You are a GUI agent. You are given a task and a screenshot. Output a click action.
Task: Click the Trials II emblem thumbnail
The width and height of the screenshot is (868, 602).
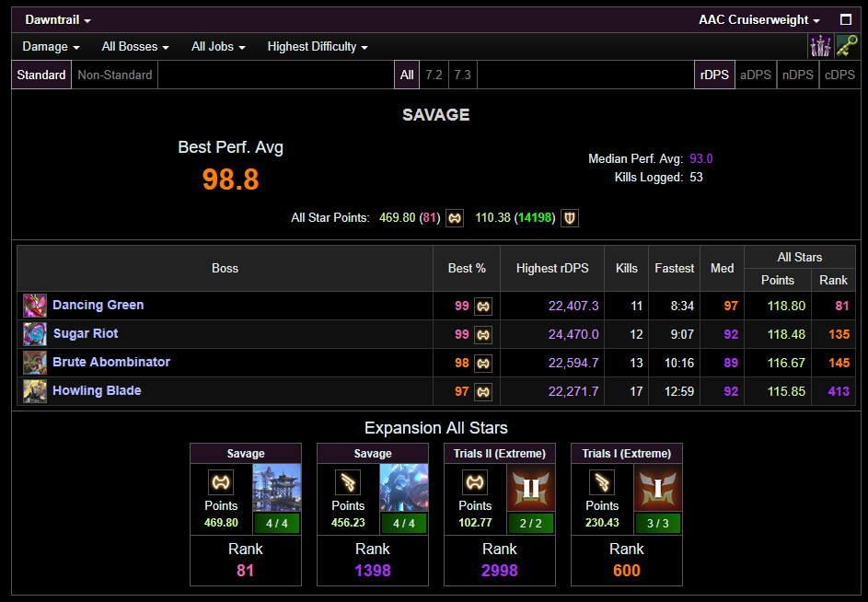pyautogui.click(x=531, y=487)
